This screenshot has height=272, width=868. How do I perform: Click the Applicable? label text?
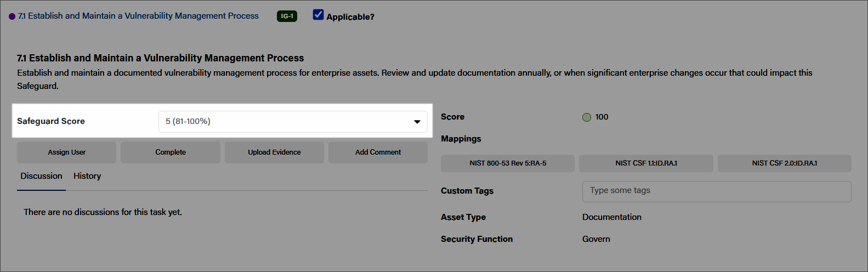(x=350, y=17)
